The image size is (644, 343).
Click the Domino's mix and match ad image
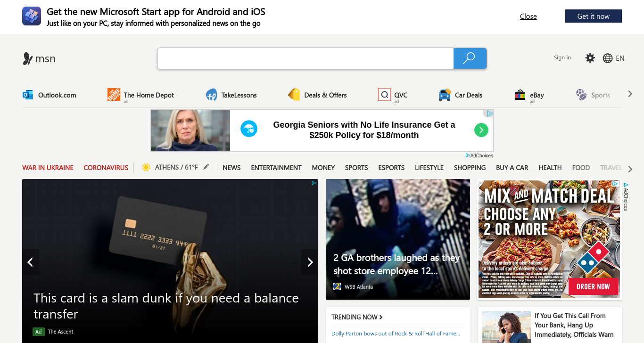click(549, 239)
